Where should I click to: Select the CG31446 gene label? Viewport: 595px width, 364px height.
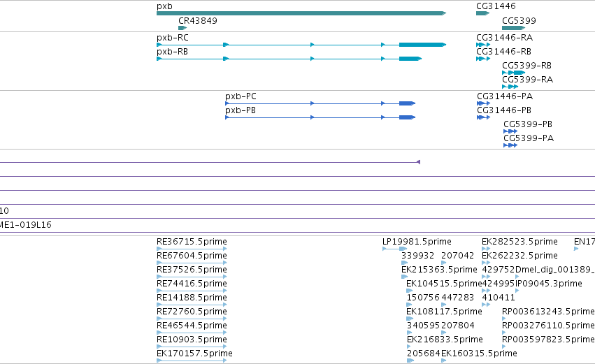click(x=496, y=6)
